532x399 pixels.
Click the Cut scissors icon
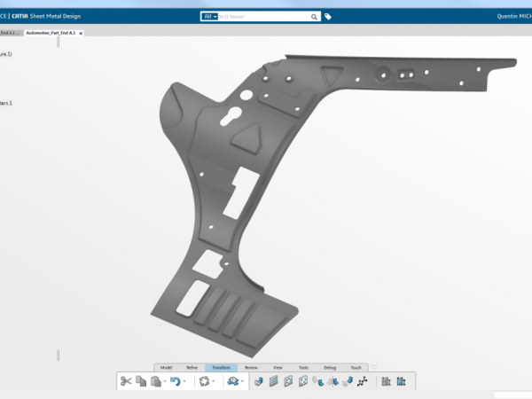pyautogui.click(x=126, y=381)
